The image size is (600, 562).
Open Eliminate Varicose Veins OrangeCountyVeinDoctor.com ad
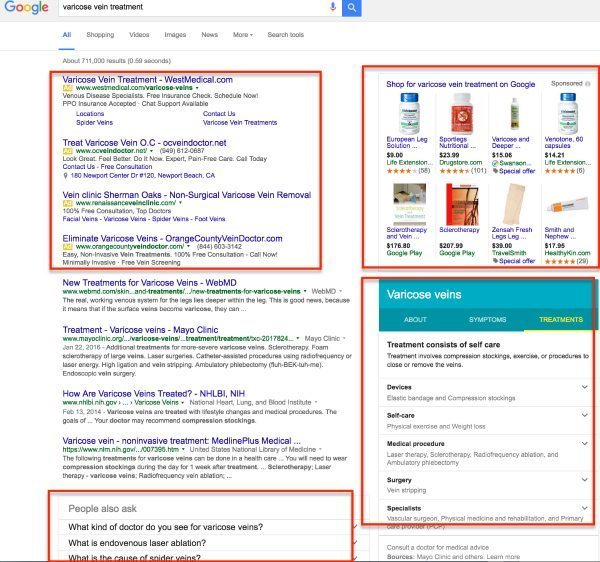pos(173,238)
